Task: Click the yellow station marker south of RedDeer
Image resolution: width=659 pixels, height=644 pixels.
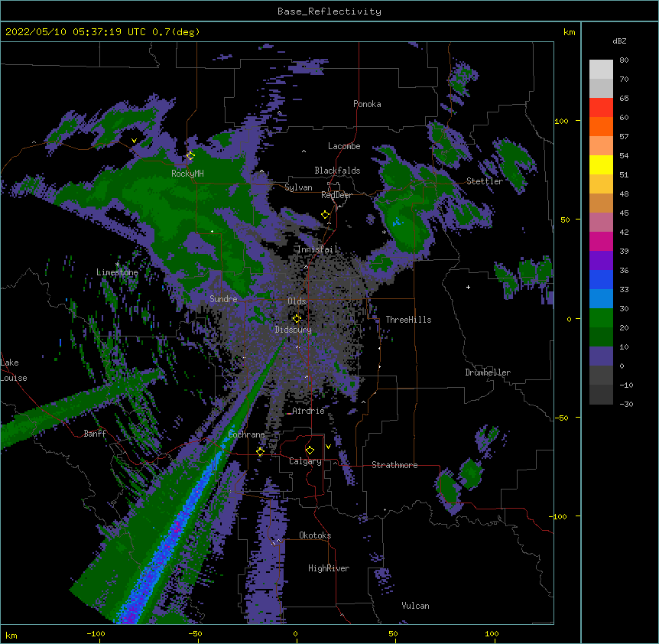Action: 325,215
